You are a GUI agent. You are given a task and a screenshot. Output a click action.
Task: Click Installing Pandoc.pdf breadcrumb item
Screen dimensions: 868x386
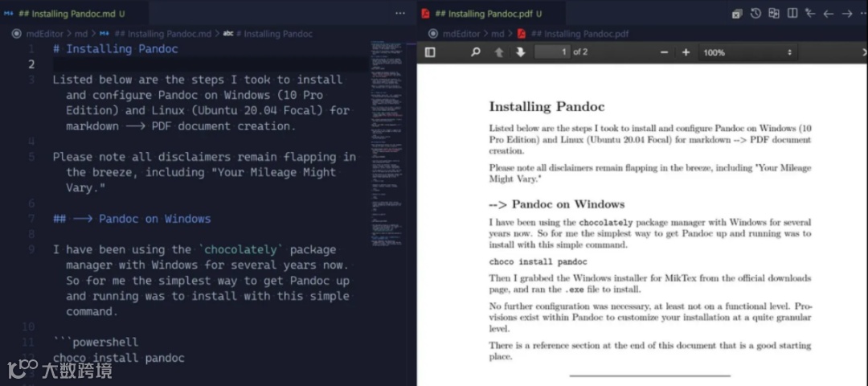tap(579, 34)
